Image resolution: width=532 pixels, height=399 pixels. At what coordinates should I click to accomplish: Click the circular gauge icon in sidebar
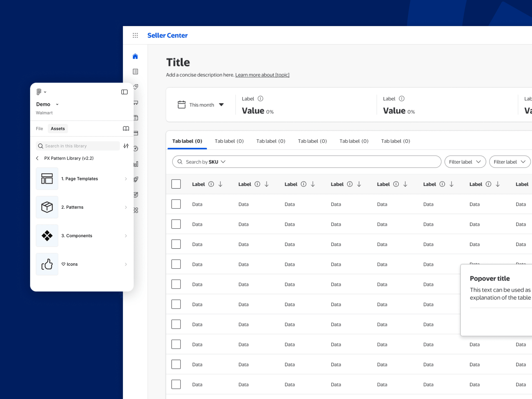pyautogui.click(x=136, y=149)
